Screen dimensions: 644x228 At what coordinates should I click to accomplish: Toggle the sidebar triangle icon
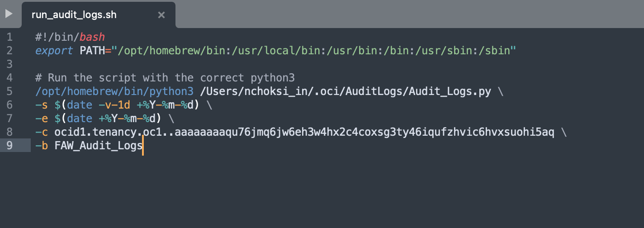tap(9, 14)
